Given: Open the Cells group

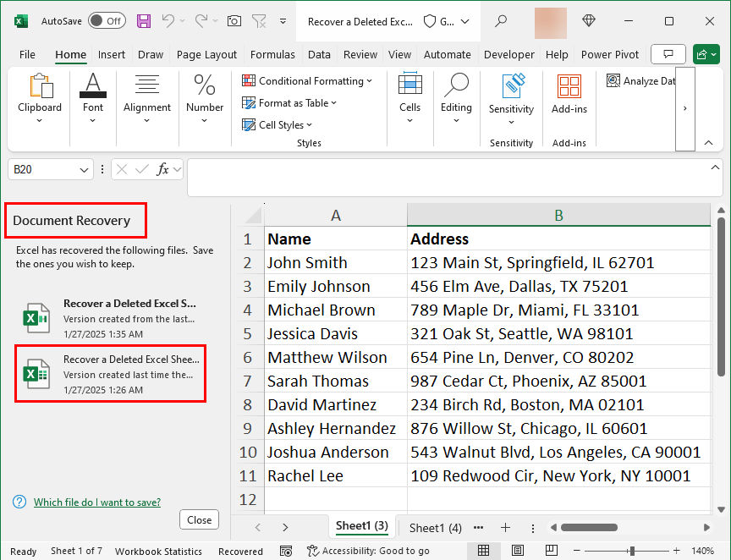Looking at the screenshot, I should [409, 99].
